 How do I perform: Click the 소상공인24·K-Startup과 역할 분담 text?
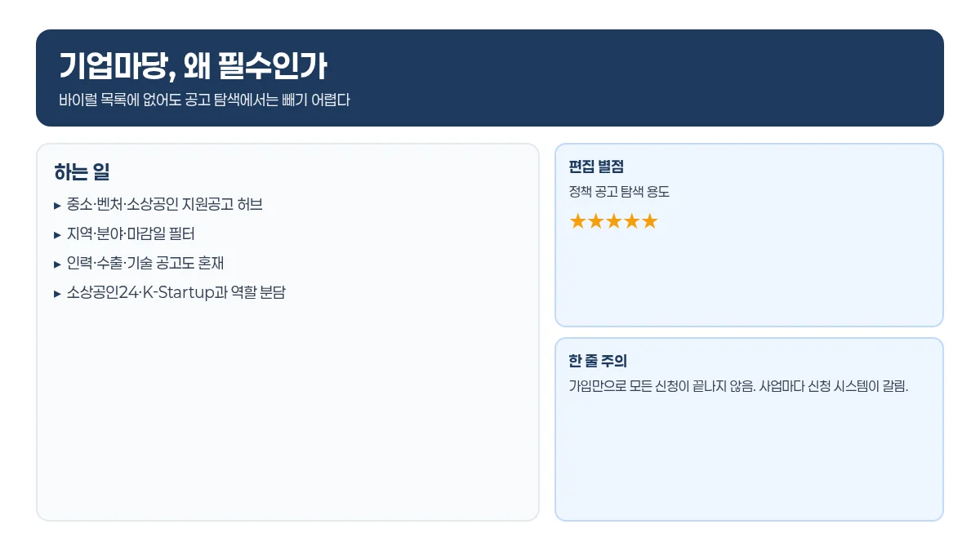[176, 292]
